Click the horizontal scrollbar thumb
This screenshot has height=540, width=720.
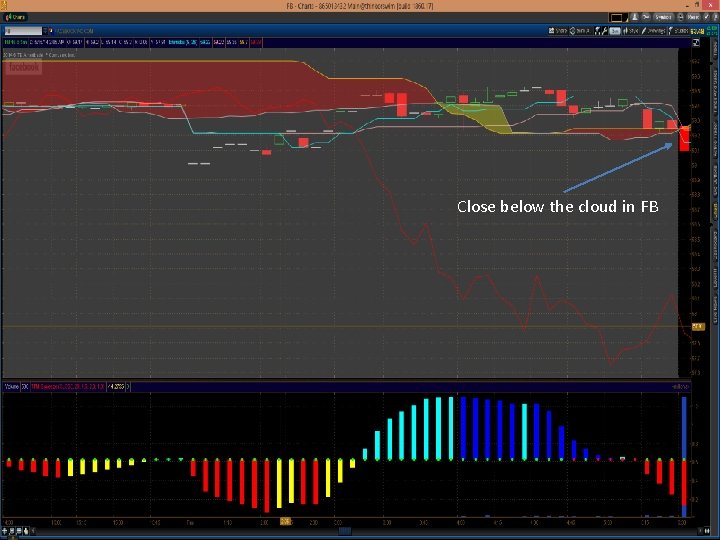[x=345, y=531]
